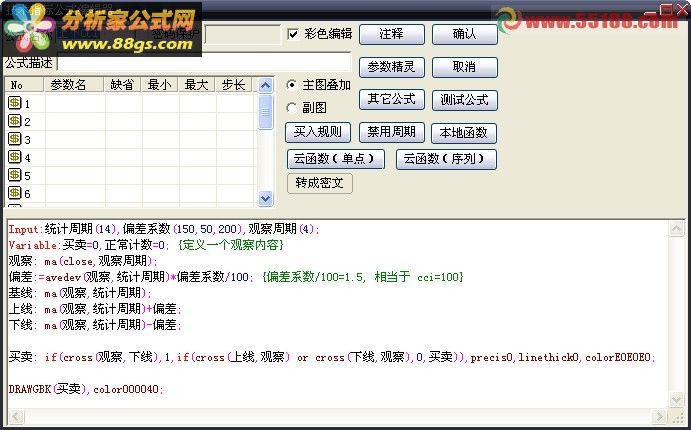Click the Variable keyword in the code

point(33,245)
